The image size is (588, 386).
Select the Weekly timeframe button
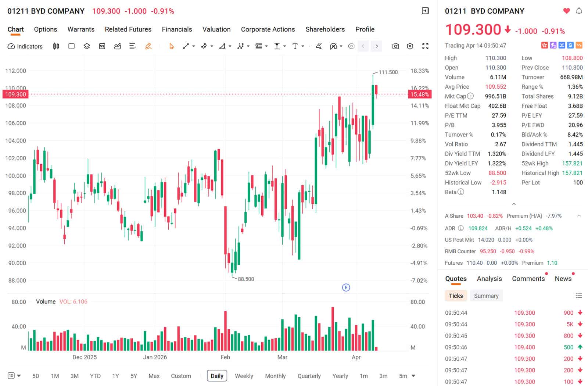tap(244, 376)
